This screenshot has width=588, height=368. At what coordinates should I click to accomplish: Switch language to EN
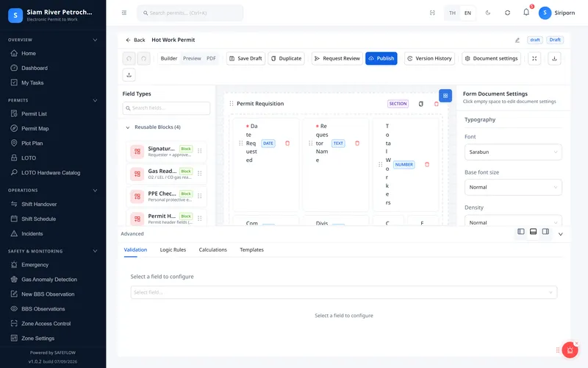click(x=467, y=13)
